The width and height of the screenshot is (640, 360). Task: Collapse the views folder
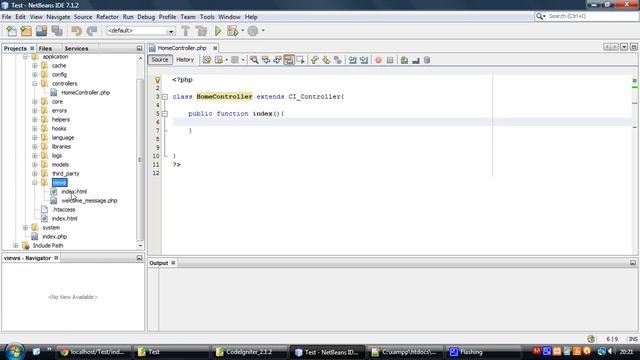tap(35, 182)
